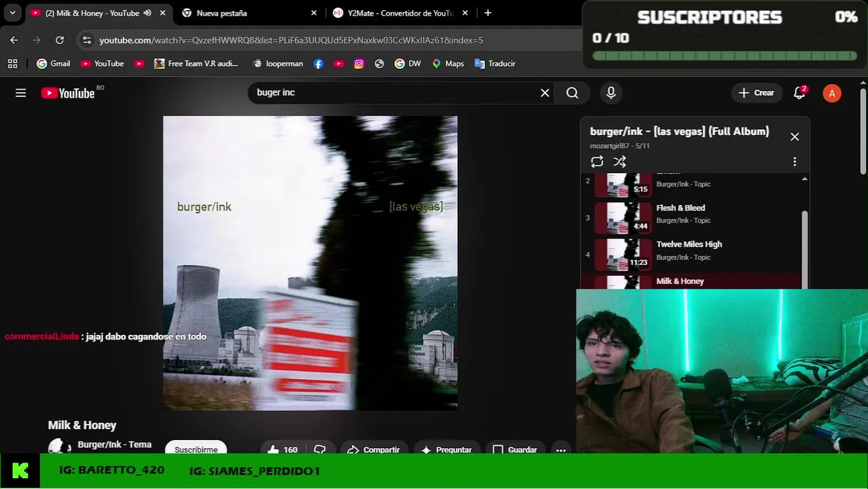Focus the address bar URL

click(291, 40)
